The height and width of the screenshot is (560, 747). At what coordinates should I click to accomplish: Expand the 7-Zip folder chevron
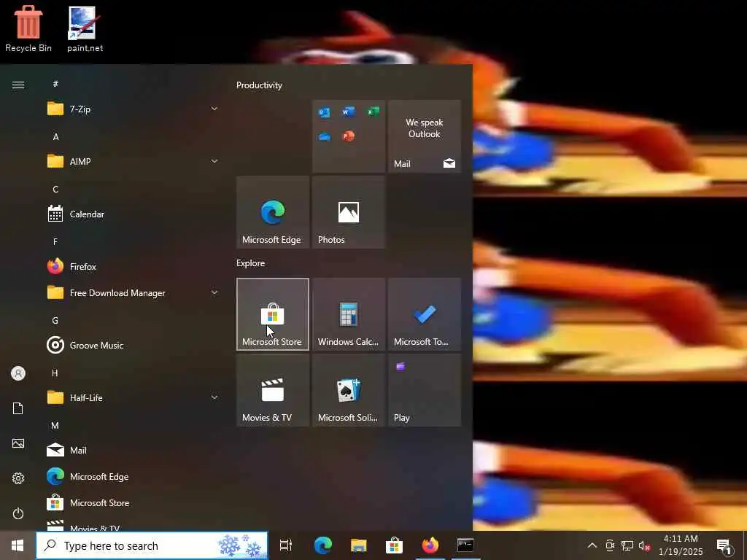[214, 109]
